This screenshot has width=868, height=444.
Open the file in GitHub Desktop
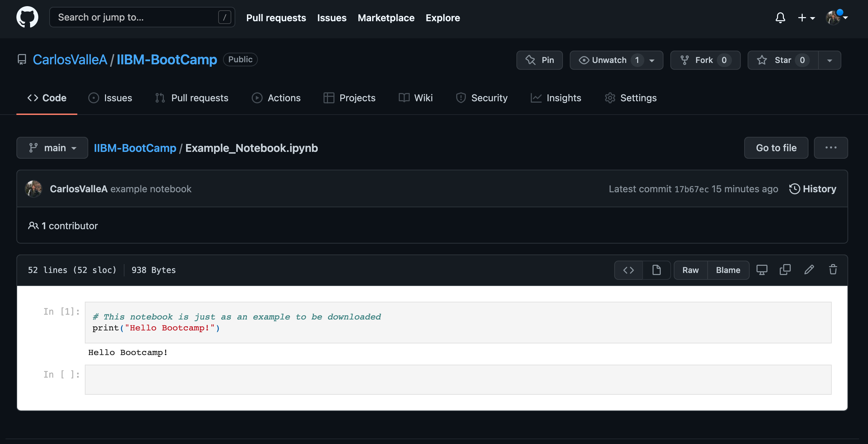point(762,270)
